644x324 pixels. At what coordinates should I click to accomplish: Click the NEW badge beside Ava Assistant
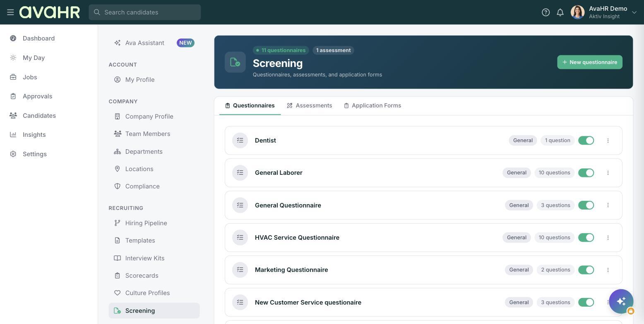coord(185,43)
